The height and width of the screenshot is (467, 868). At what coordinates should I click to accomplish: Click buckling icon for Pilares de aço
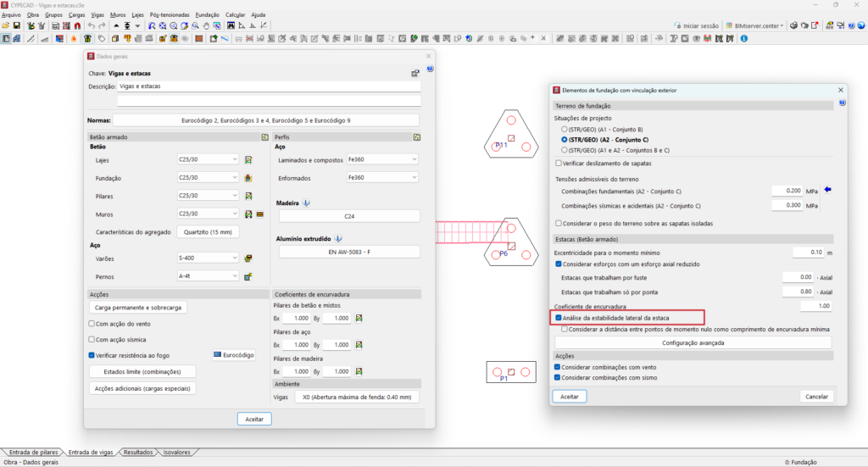click(x=359, y=345)
